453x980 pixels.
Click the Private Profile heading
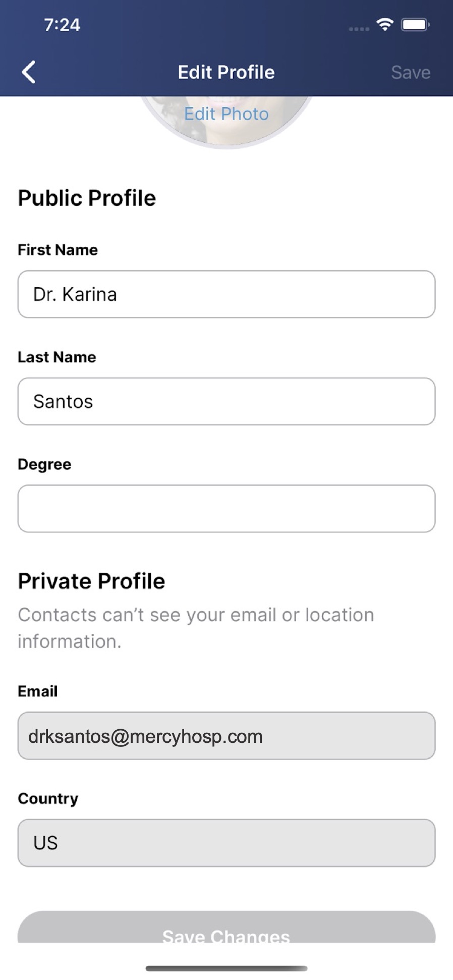click(91, 581)
